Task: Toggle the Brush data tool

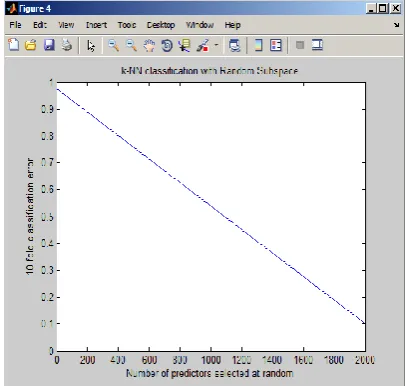Action: 203,45
